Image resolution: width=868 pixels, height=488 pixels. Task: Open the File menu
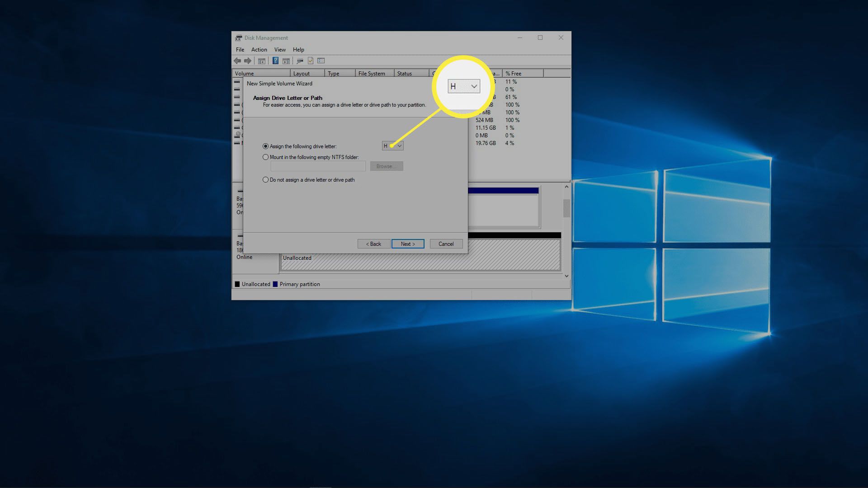(240, 50)
